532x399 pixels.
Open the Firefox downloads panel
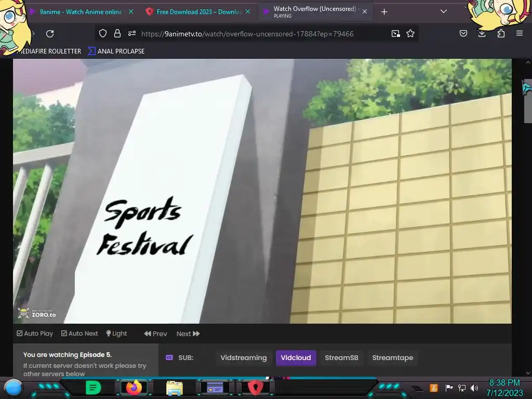482,33
